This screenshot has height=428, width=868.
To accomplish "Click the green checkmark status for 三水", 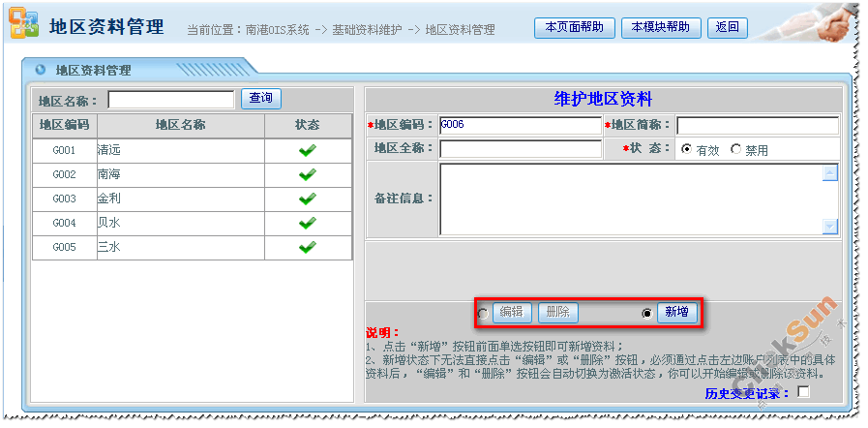I will [307, 247].
